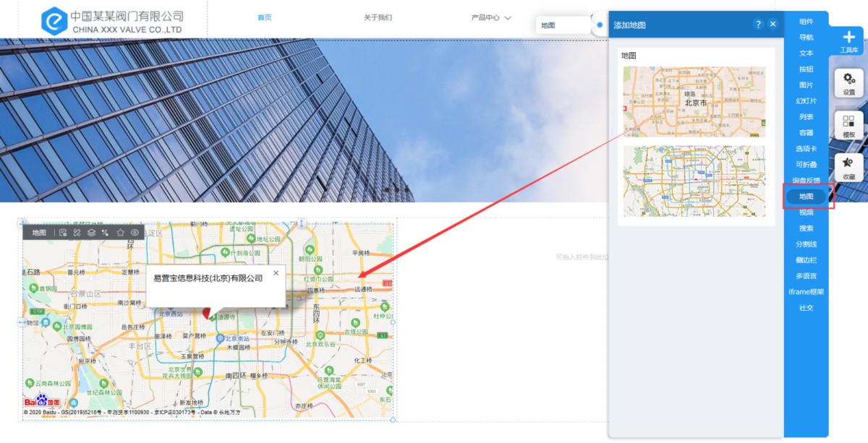Select 选项卡 in the component list
This screenshot has width=868, height=443.
coord(806,149)
